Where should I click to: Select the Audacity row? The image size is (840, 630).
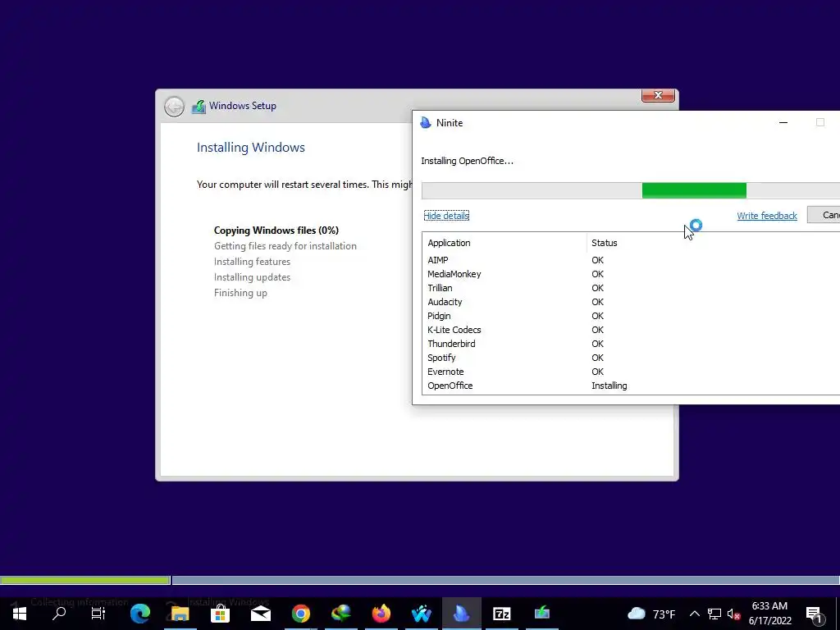pyautogui.click(x=631, y=302)
